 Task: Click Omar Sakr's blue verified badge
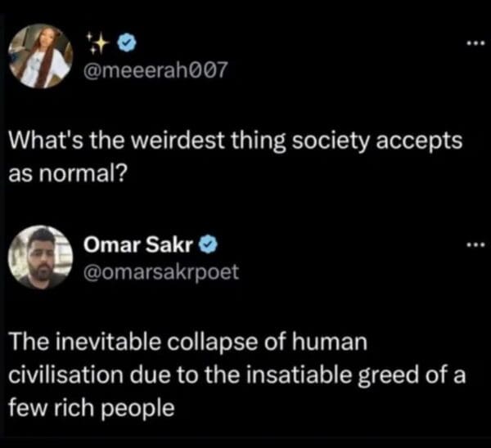tap(208, 244)
